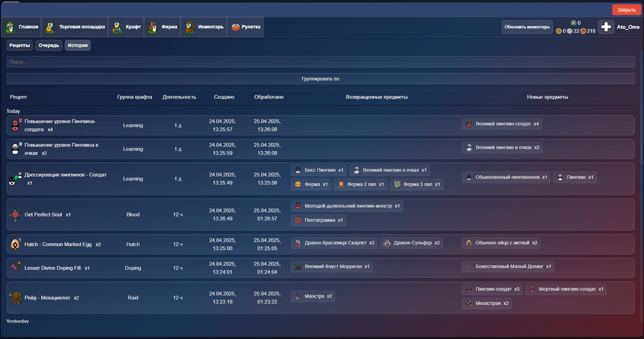Click the Рецепт column header
Viewport: 644px width, 339px height.
(19, 97)
